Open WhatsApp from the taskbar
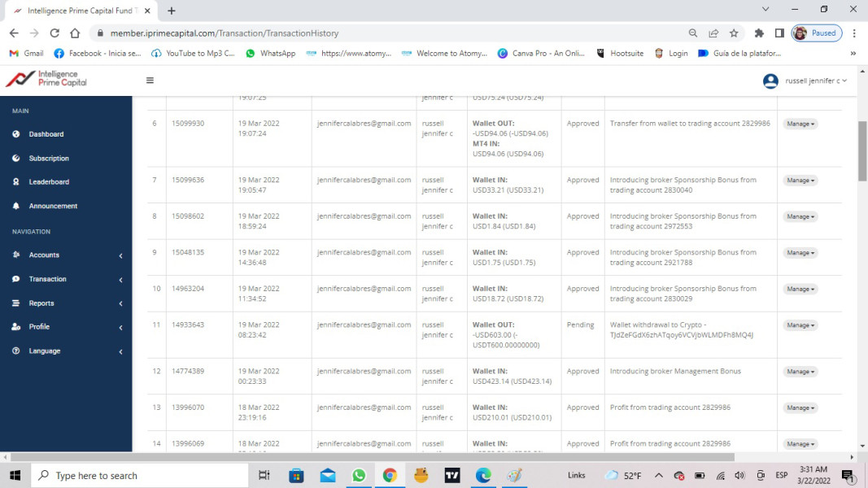Image resolution: width=868 pixels, height=488 pixels. (x=359, y=475)
